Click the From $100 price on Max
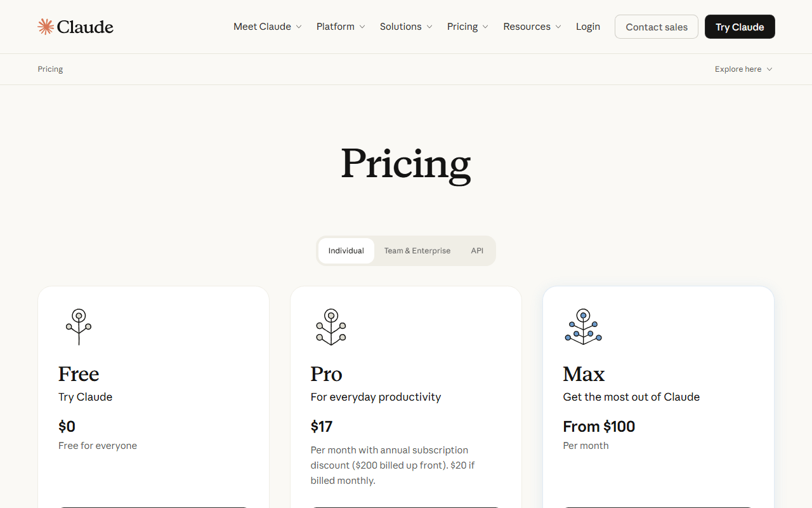Image resolution: width=812 pixels, height=508 pixels. 599,426
